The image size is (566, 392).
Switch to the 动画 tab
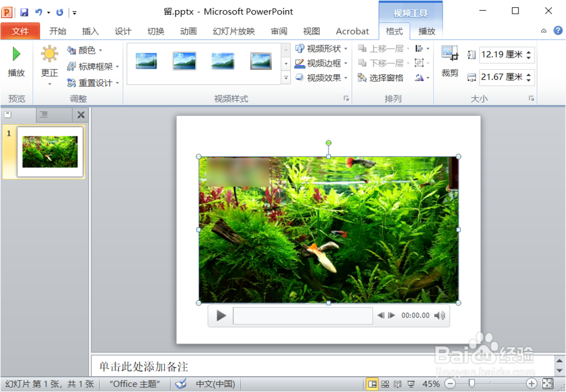pos(188,31)
